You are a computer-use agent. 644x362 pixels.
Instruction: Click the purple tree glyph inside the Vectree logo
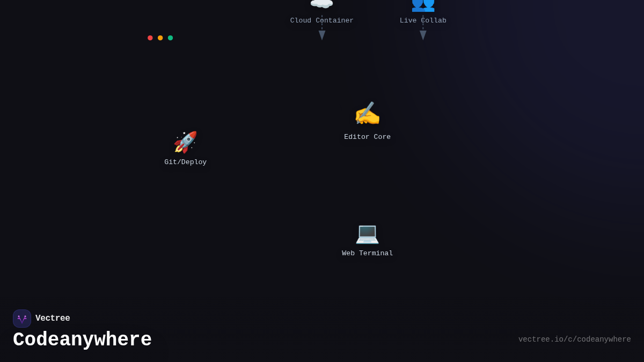[22, 318]
